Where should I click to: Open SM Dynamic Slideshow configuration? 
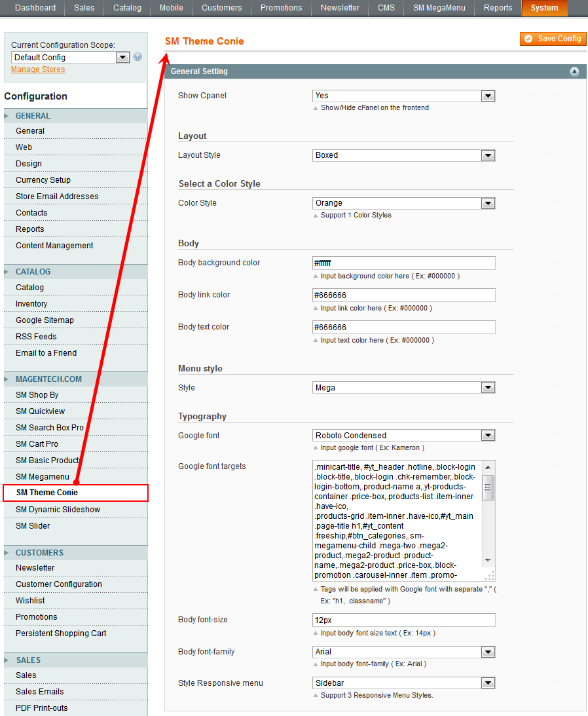coord(75,510)
